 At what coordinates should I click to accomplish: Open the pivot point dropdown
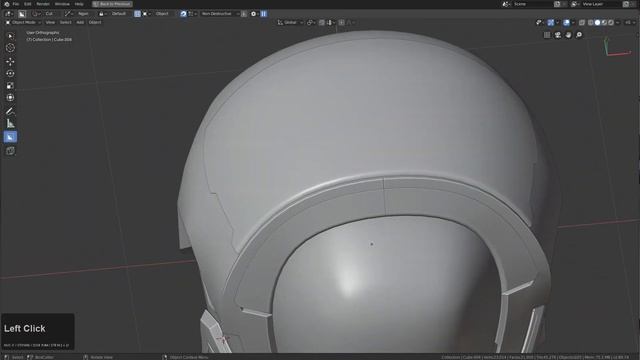tap(311, 22)
